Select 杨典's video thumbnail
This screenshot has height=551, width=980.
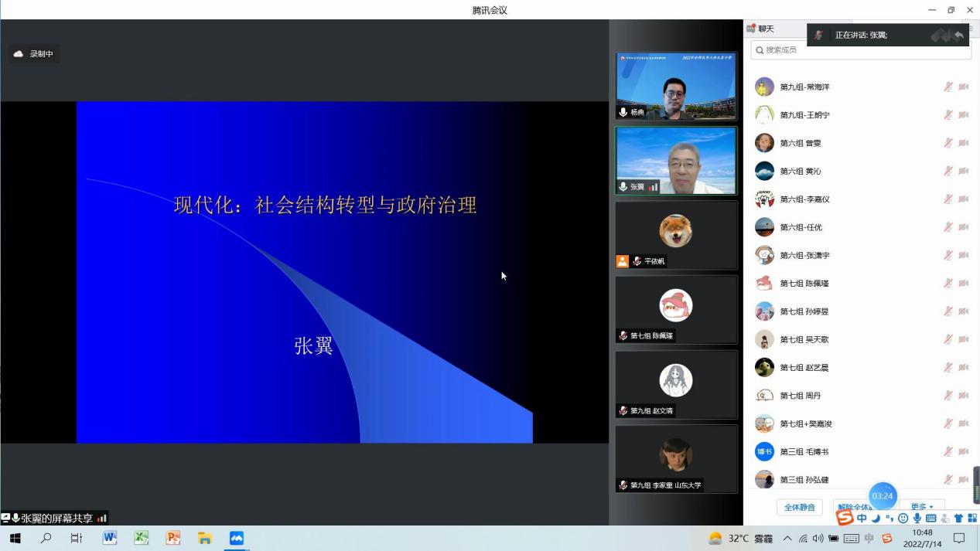click(675, 86)
